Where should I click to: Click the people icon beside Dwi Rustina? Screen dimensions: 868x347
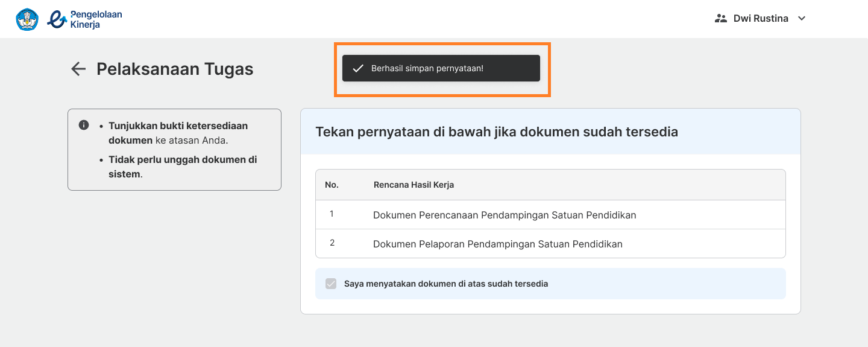click(721, 19)
